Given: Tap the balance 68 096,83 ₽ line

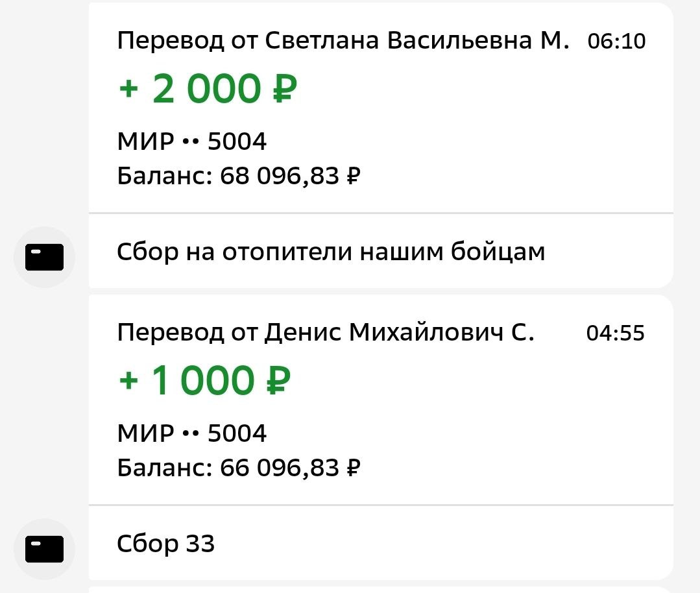Looking at the screenshot, I should [x=239, y=176].
